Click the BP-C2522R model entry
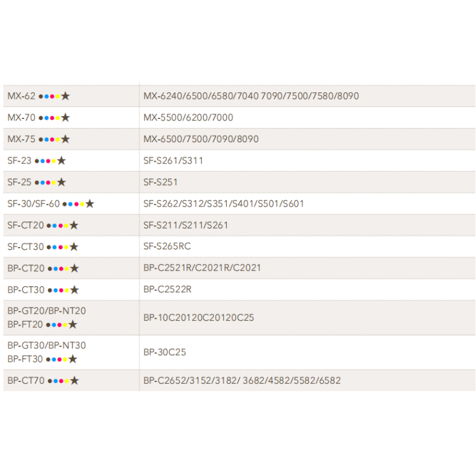476x476 pixels. [x=167, y=289]
